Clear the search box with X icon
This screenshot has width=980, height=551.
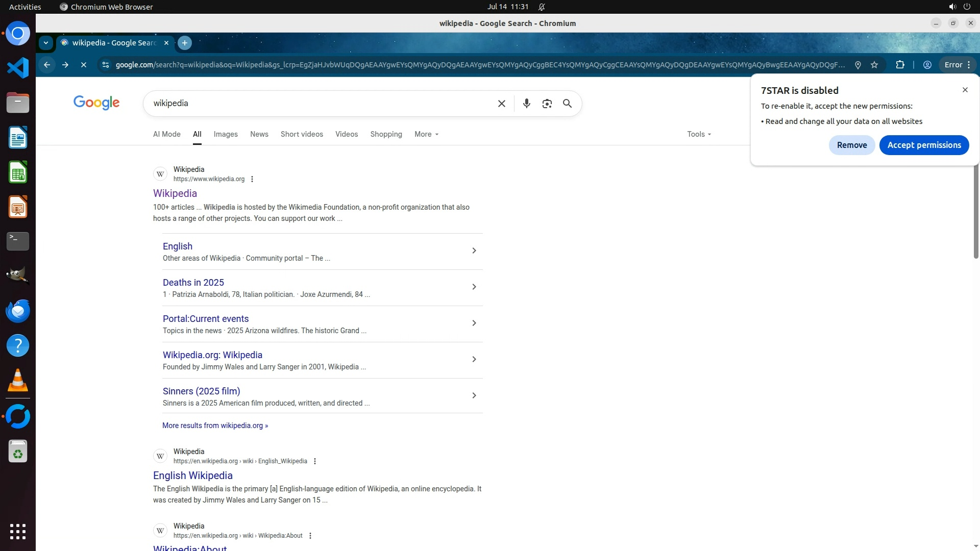tap(501, 104)
